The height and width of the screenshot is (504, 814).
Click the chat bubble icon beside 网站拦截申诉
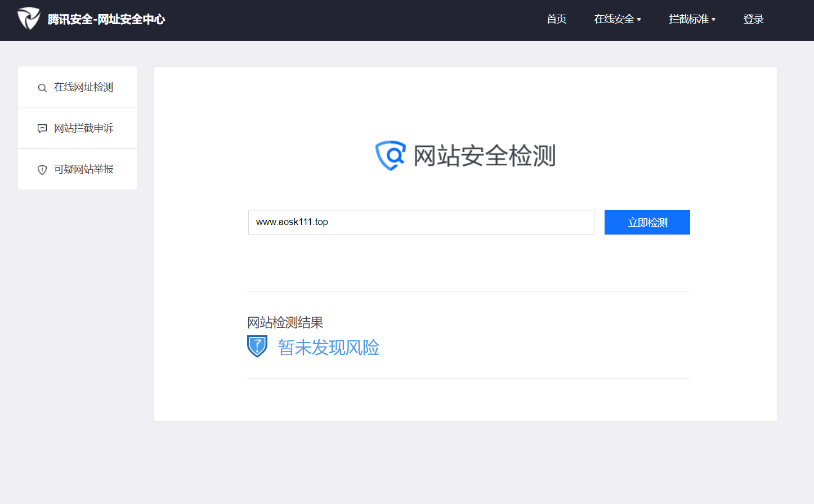(42, 129)
